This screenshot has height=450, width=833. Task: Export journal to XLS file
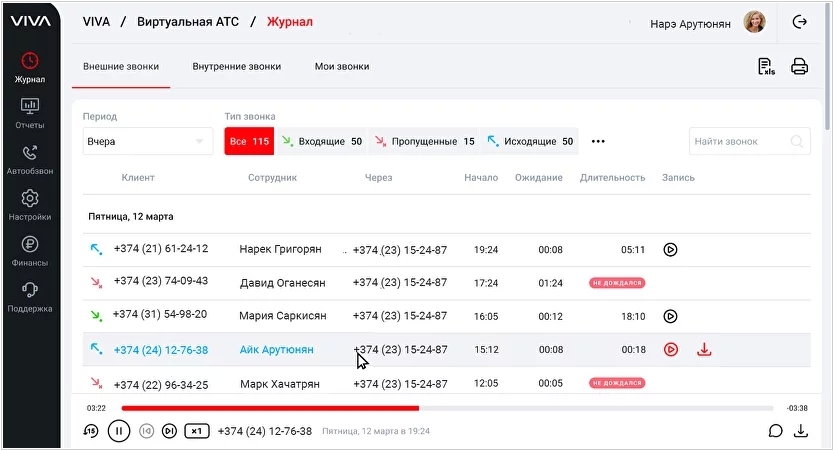click(766, 67)
